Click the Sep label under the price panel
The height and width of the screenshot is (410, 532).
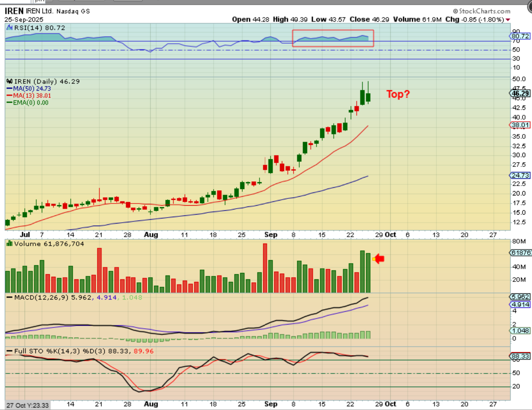[271, 235]
